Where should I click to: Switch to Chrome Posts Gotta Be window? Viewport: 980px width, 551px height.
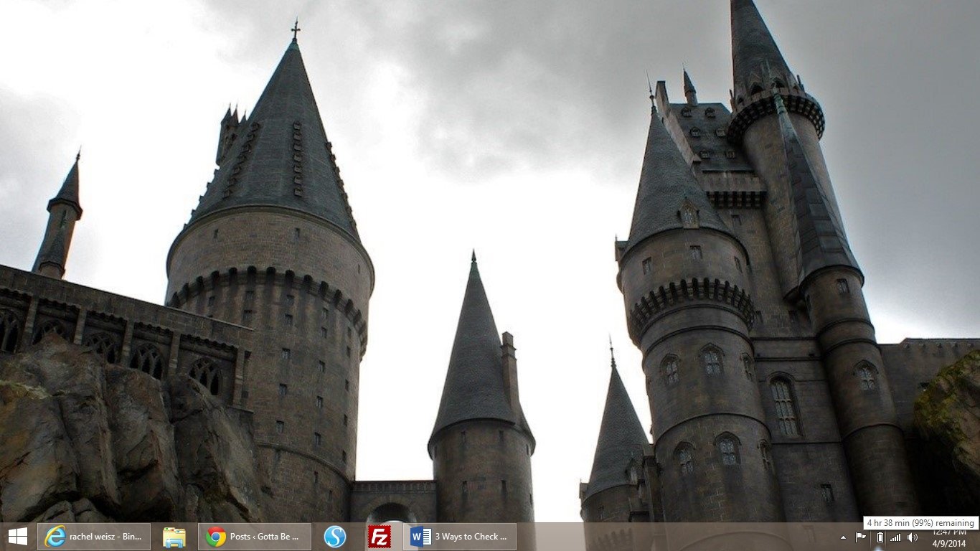tap(255, 537)
